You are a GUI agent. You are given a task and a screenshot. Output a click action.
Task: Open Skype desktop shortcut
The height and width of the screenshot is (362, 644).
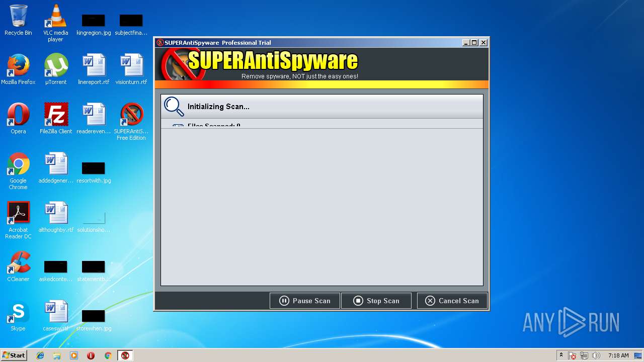18,316
